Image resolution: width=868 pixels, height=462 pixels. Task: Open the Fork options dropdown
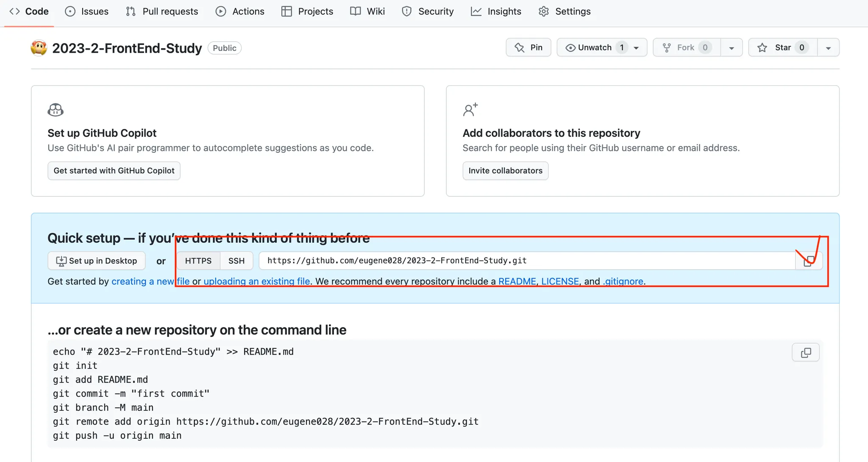point(732,48)
